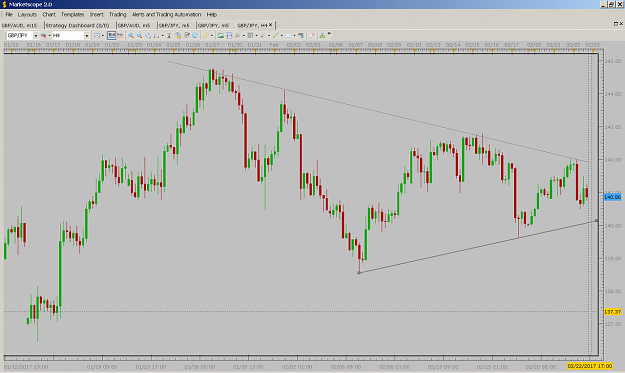This screenshot has height=373, width=625.
Task: Click the H4 timeframe field
Action: click(68, 35)
